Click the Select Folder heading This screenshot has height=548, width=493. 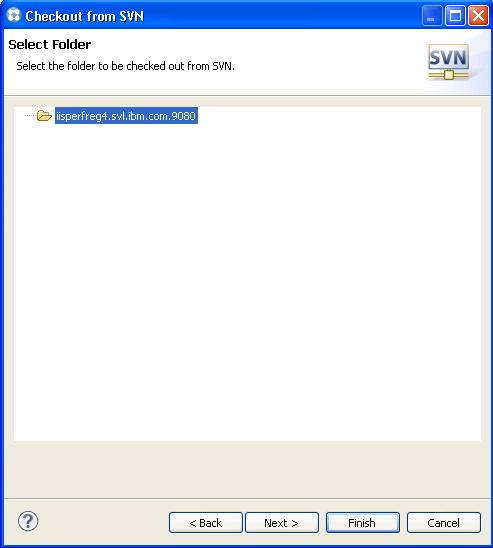[x=50, y=44]
